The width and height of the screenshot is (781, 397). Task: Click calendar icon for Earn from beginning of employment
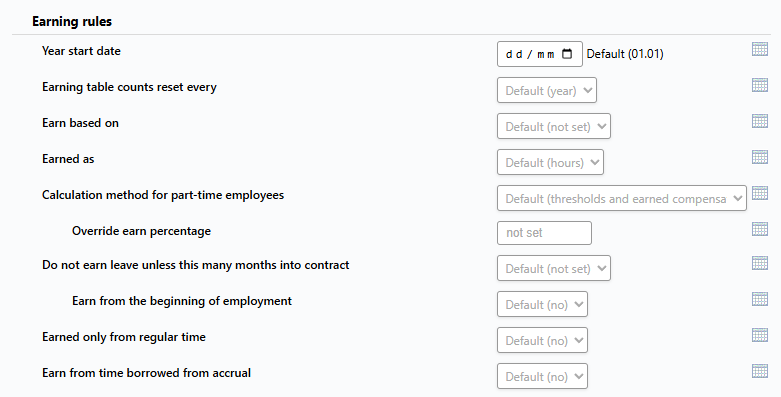coord(760,299)
